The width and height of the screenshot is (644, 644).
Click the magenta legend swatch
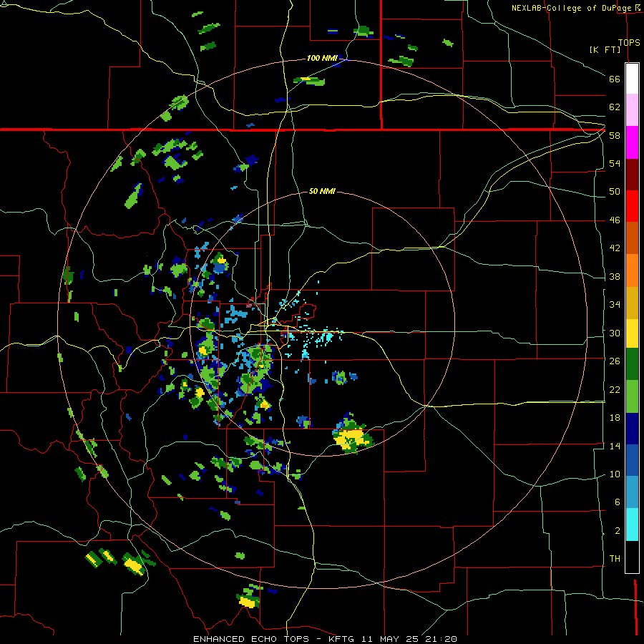click(x=632, y=142)
